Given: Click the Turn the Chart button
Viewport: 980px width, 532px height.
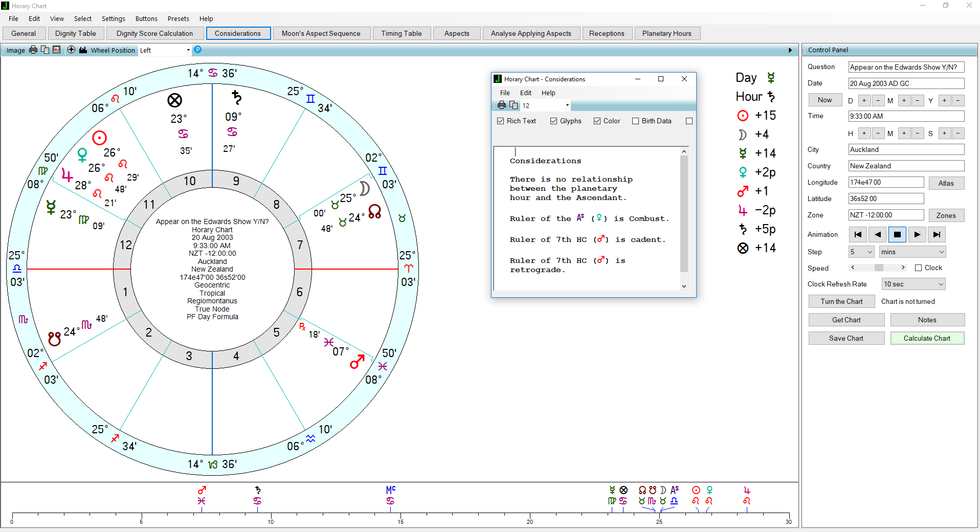Looking at the screenshot, I should point(841,301).
